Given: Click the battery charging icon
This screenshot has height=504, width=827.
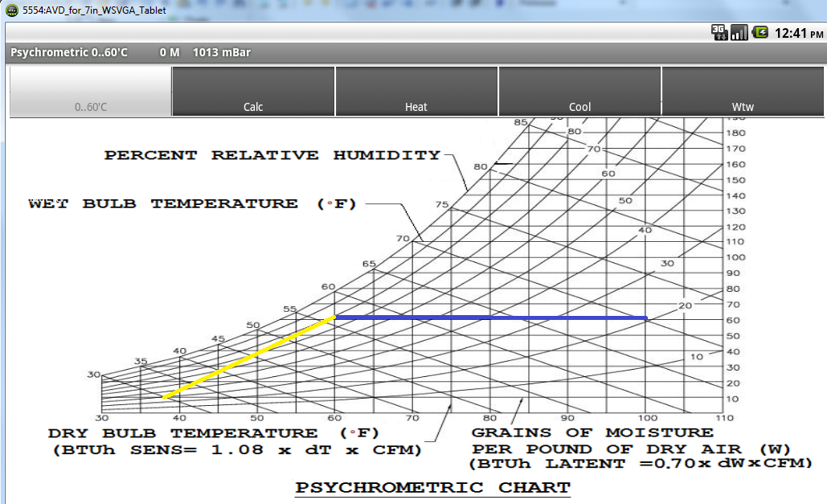Looking at the screenshot, I should coord(760,32).
